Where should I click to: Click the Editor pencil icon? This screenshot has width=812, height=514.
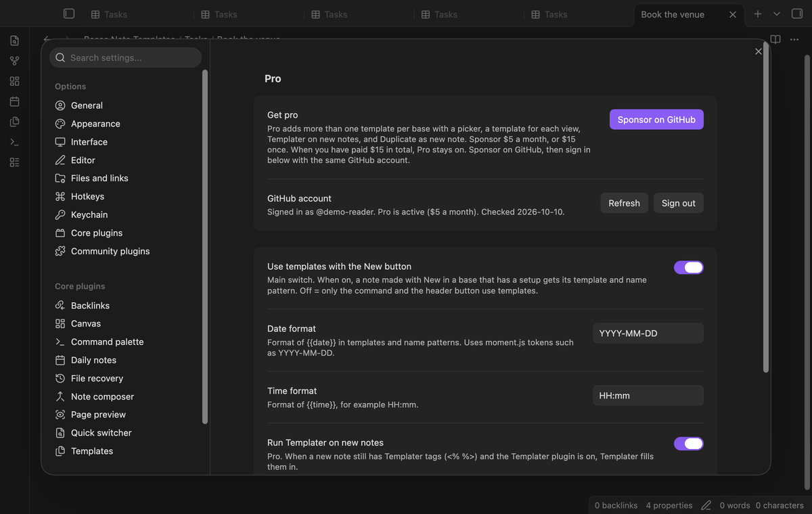click(60, 160)
